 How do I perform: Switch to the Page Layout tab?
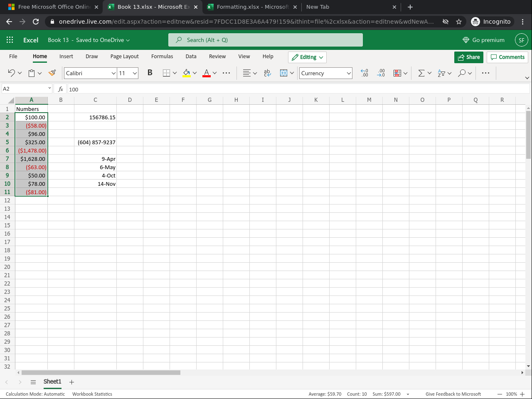pyautogui.click(x=125, y=57)
